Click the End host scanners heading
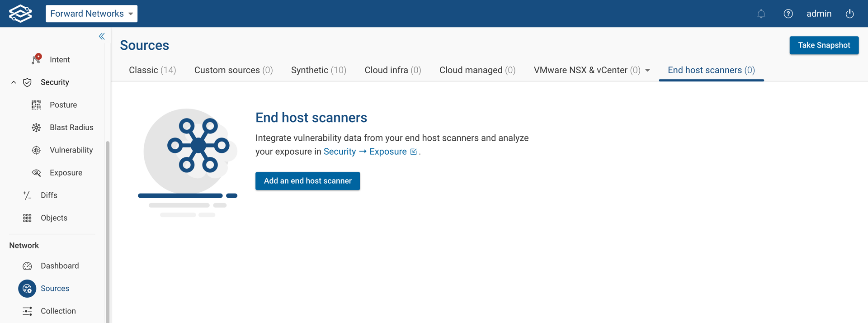Viewport: 868px width, 323px height. coord(311,118)
